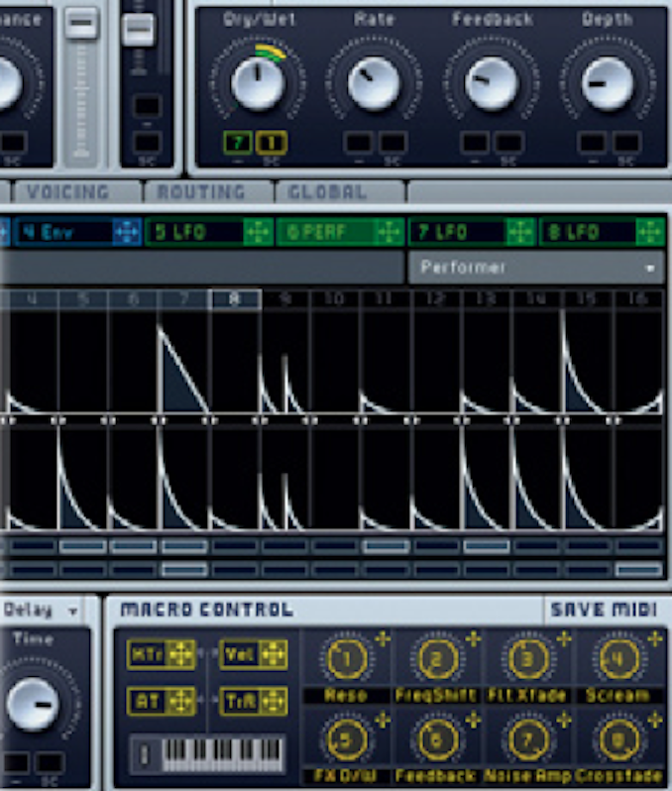Toggle Dry/Wet modulation slot 7
The height and width of the screenshot is (791, 672).
(237, 144)
